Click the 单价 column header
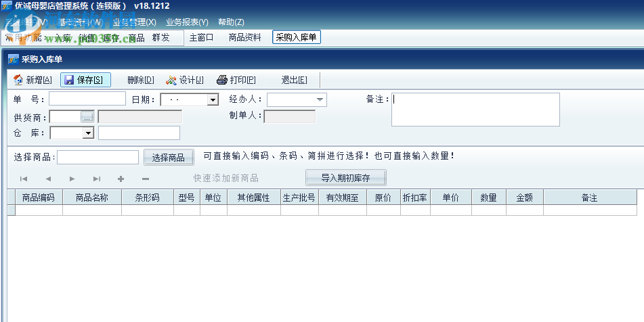 [x=451, y=198]
